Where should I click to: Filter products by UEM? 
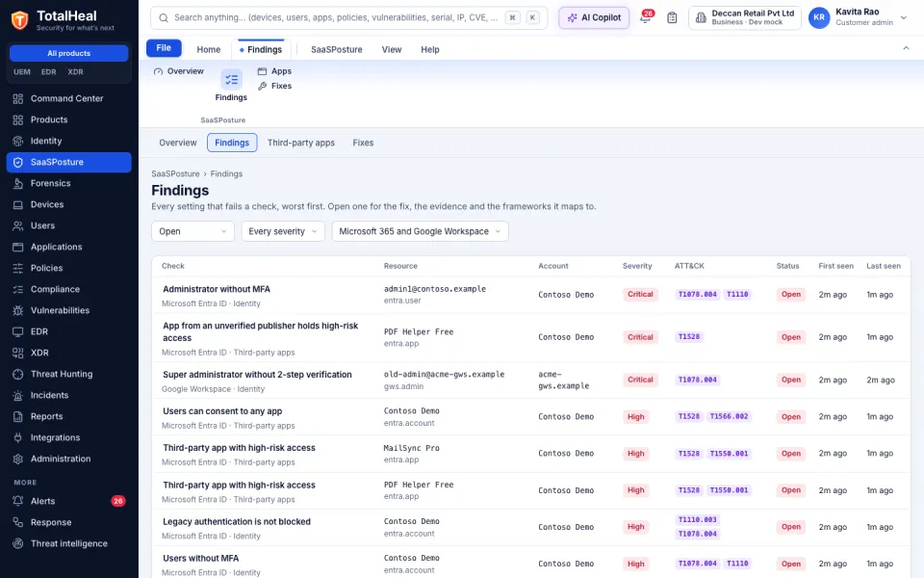point(22,72)
